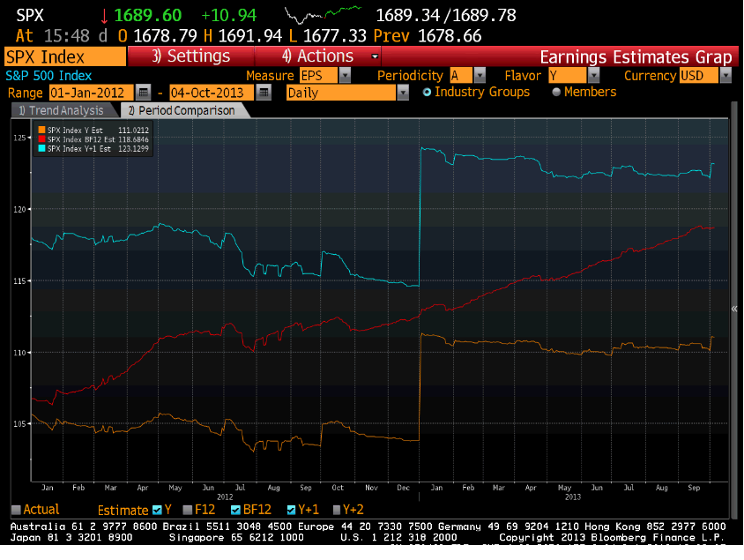Collapse side panel with double chevron
744x560 pixels.
coord(734,309)
